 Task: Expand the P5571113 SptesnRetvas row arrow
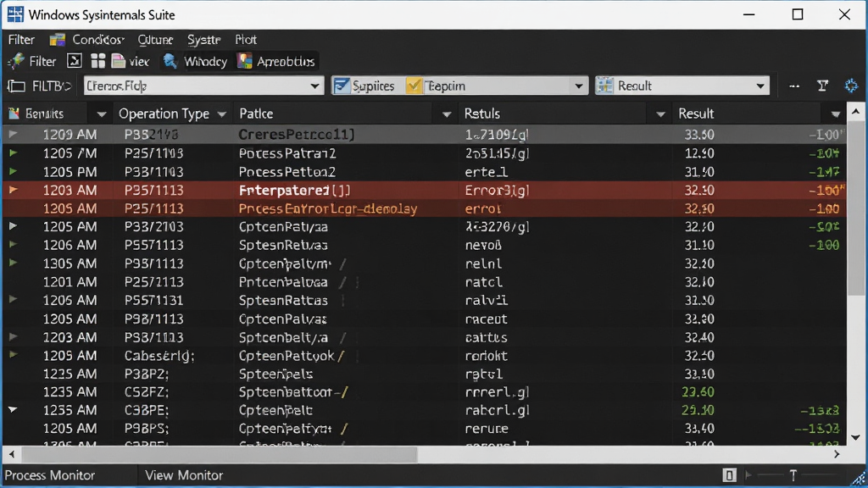coord(13,244)
